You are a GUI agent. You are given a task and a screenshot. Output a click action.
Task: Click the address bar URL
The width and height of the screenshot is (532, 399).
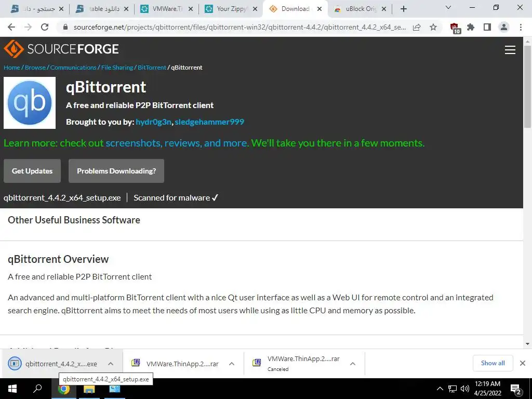click(240, 27)
